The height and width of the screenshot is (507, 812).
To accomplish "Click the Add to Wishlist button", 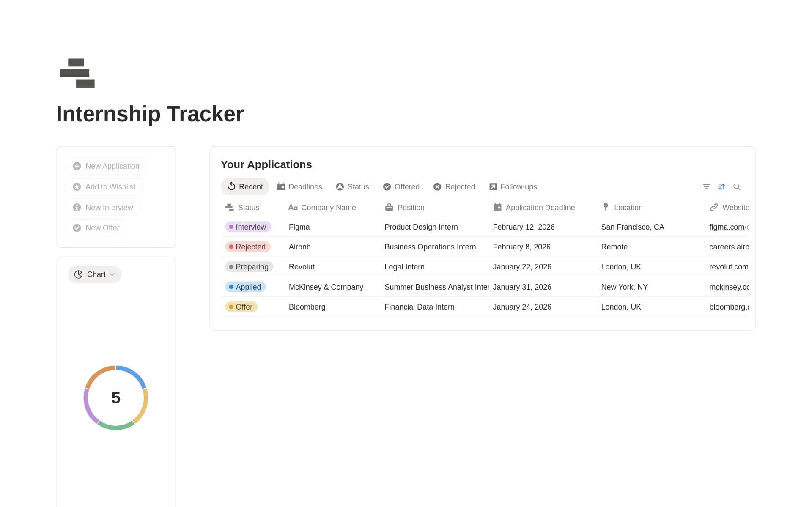I will (x=104, y=187).
